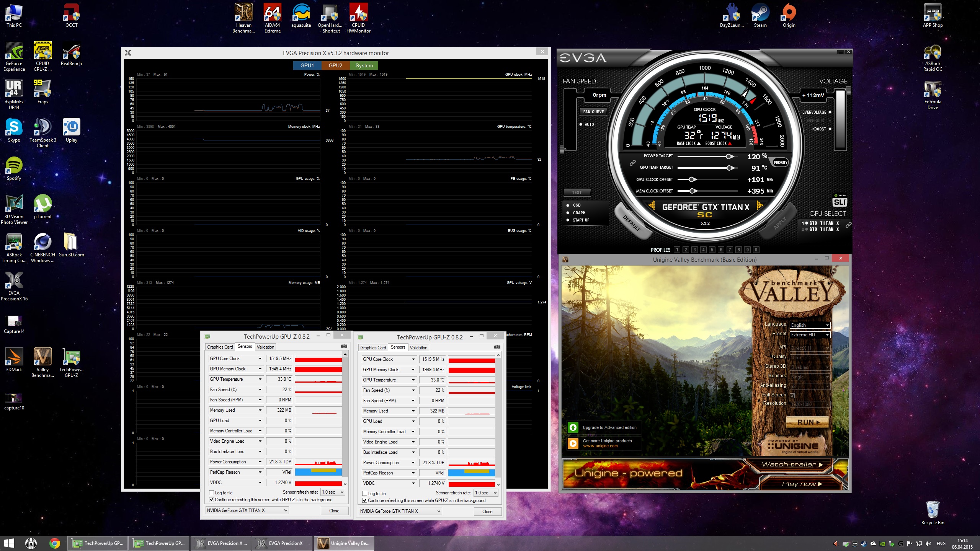Open sensor refresh rate dropdown in left GPU-Z

tap(333, 492)
